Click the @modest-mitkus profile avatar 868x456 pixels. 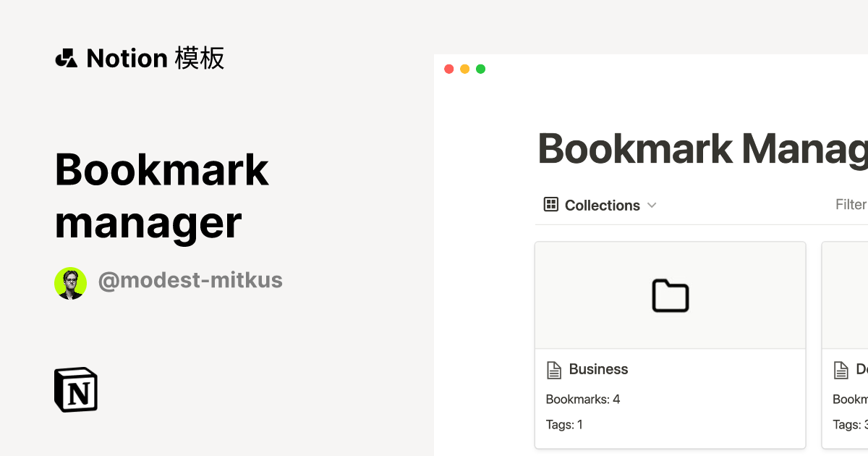[70, 283]
